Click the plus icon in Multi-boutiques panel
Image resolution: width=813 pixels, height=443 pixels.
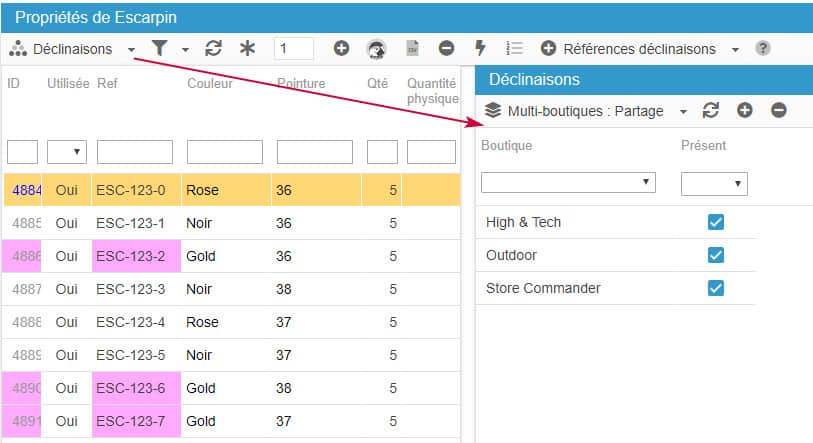pos(745,111)
